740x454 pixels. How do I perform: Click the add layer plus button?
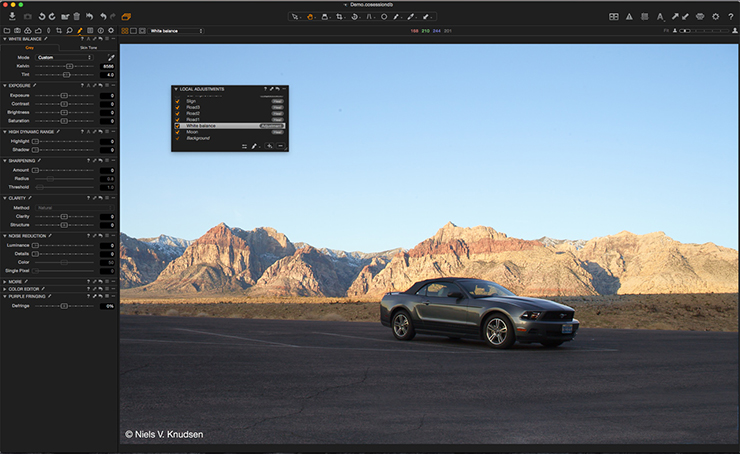[269, 146]
